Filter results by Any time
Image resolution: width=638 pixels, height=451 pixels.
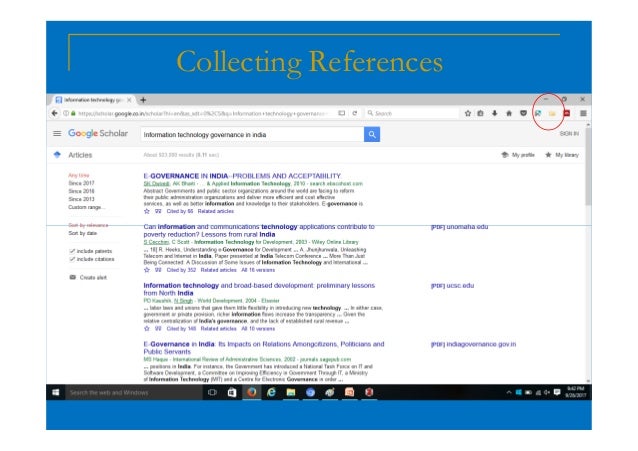(x=79, y=175)
